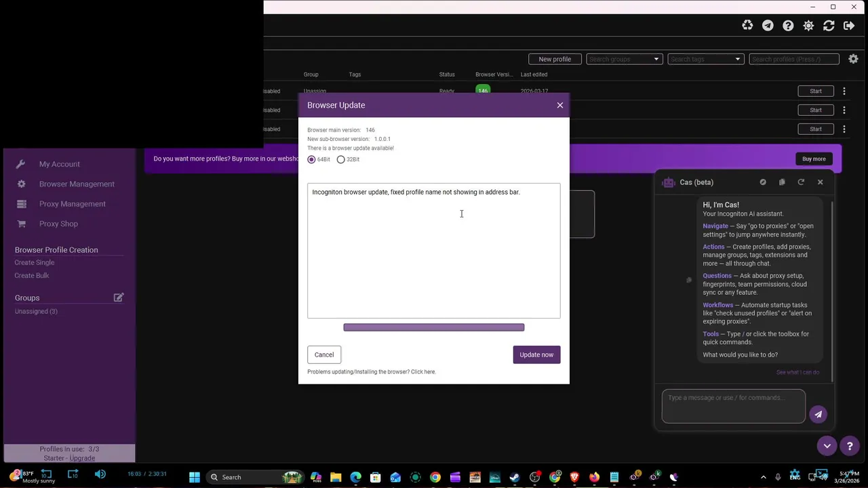Focus the Search profiles input field
868x488 pixels.
[794, 59]
